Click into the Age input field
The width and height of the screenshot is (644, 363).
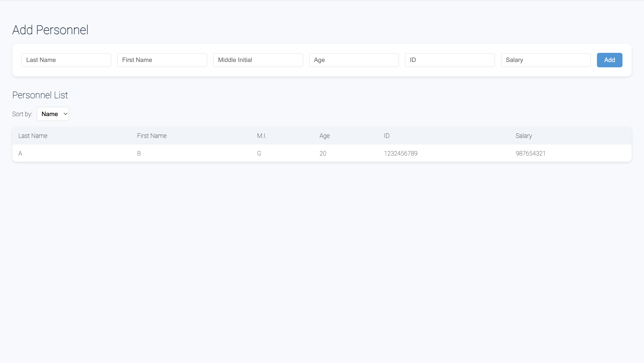point(354,60)
